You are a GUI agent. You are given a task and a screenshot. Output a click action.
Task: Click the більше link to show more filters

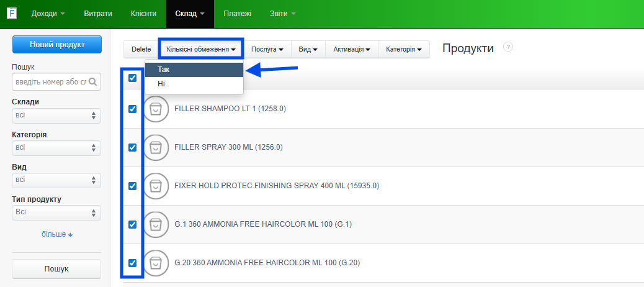56,234
